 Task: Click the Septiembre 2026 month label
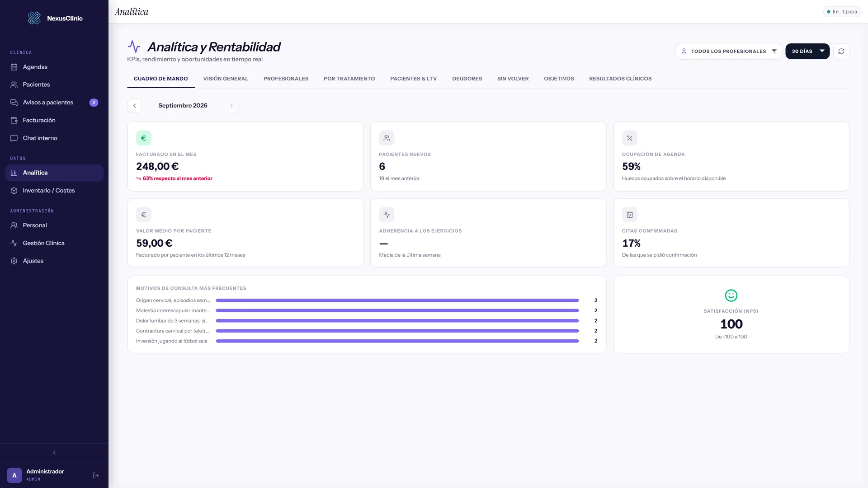183,106
